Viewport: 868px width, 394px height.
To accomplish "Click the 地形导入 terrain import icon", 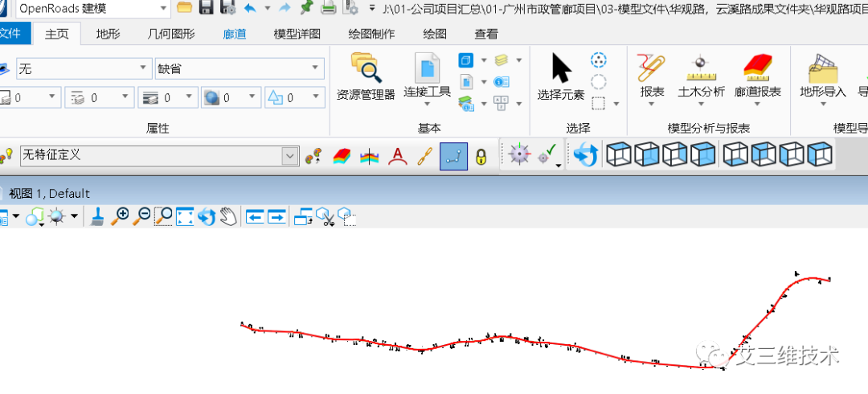I will [x=823, y=76].
